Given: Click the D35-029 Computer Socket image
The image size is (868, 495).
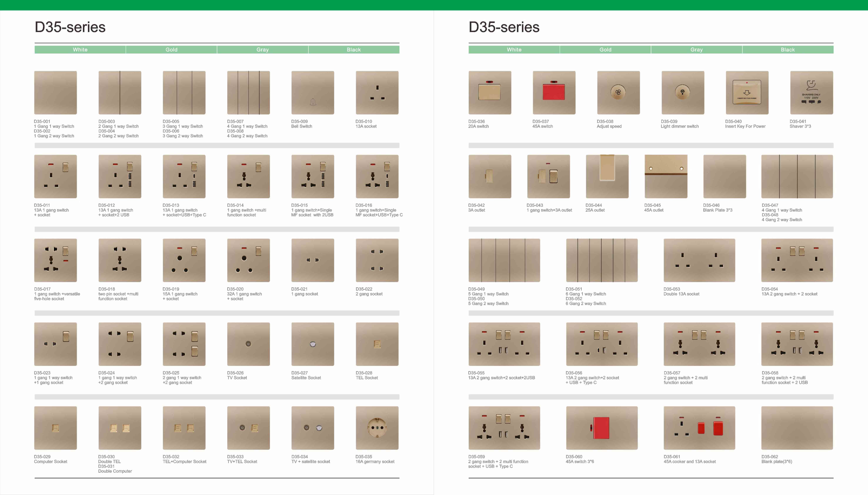Looking at the screenshot, I should pos(55,428).
